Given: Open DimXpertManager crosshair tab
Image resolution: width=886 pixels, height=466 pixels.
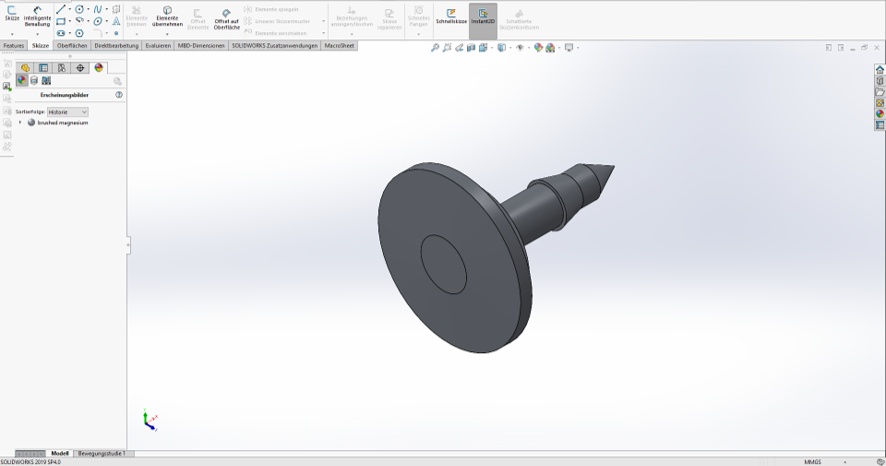Looking at the screenshot, I should coord(80,68).
